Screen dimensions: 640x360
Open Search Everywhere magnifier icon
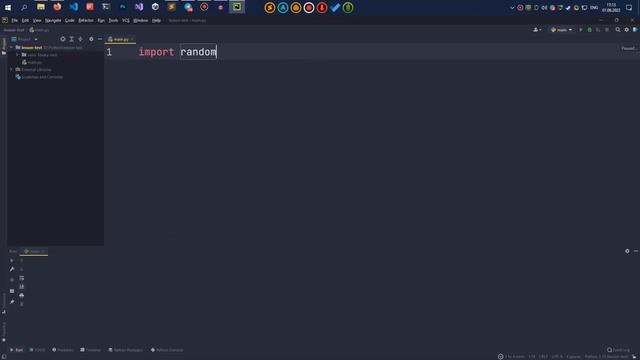pyautogui.click(x=618, y=30)
